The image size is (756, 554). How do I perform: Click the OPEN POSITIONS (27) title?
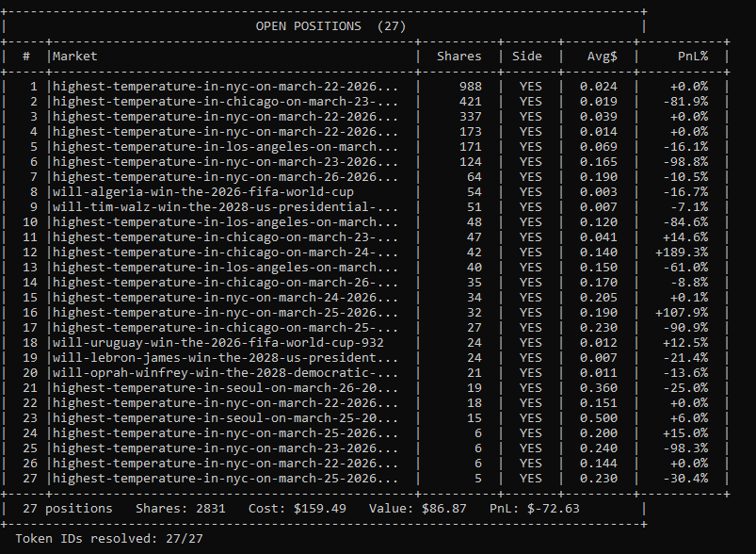[330, 26]
